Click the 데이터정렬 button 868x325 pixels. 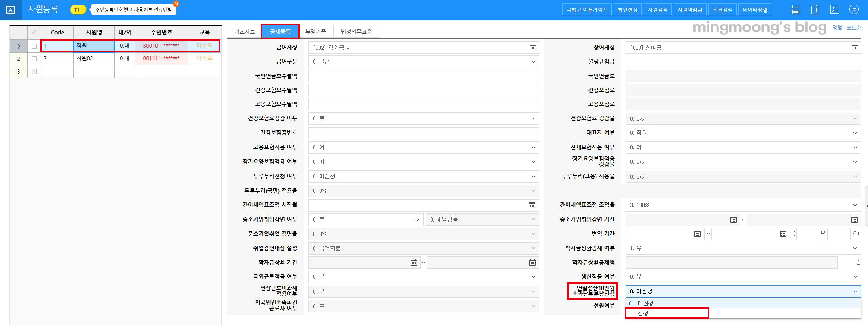tap(755, 10)
